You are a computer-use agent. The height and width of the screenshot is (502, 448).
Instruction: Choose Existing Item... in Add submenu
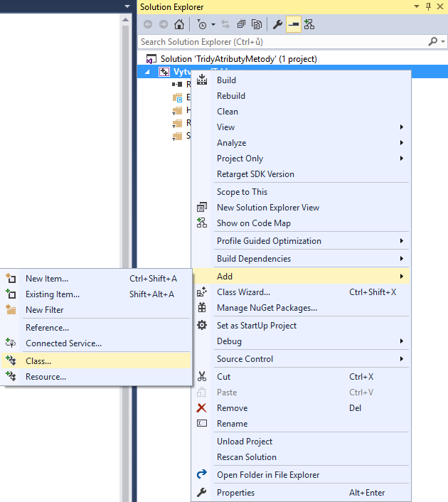pos(96,294)
